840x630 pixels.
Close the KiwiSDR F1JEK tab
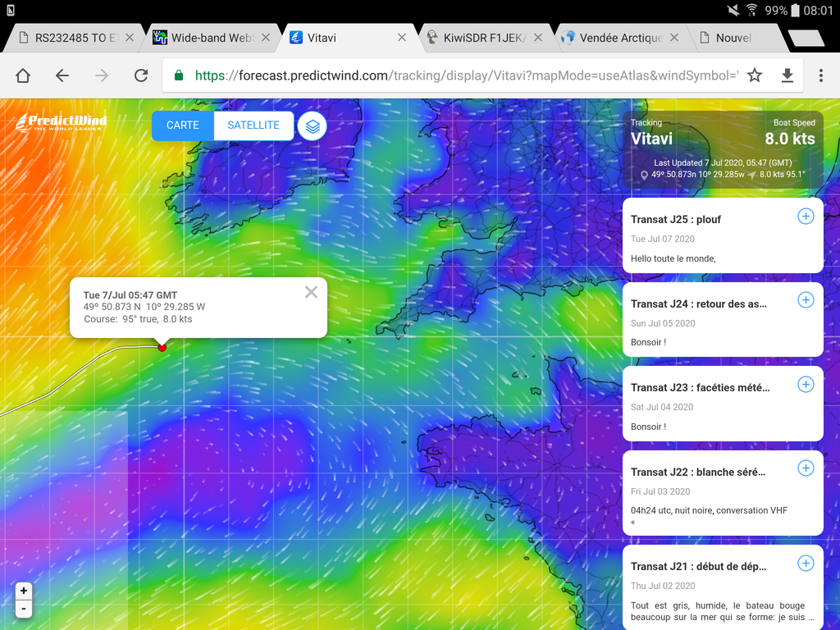(x=538, y=38)
